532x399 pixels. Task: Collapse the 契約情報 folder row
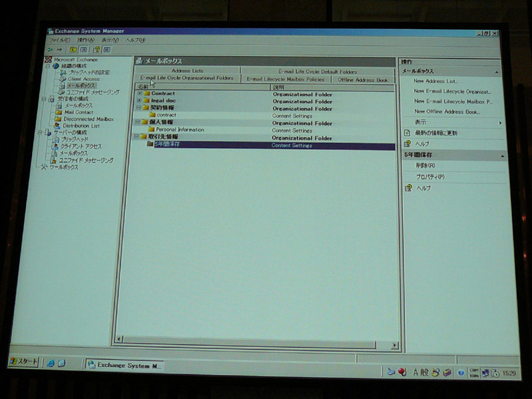pos(138,108)
